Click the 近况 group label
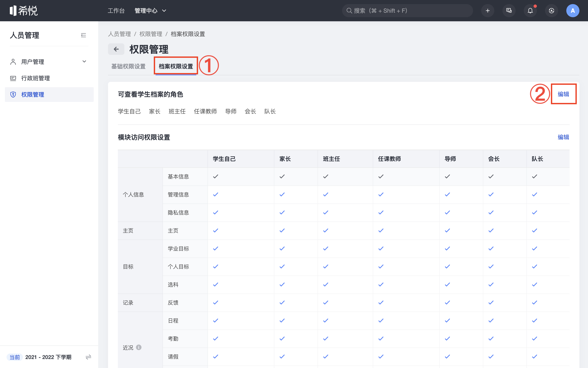 pos(128,348)
